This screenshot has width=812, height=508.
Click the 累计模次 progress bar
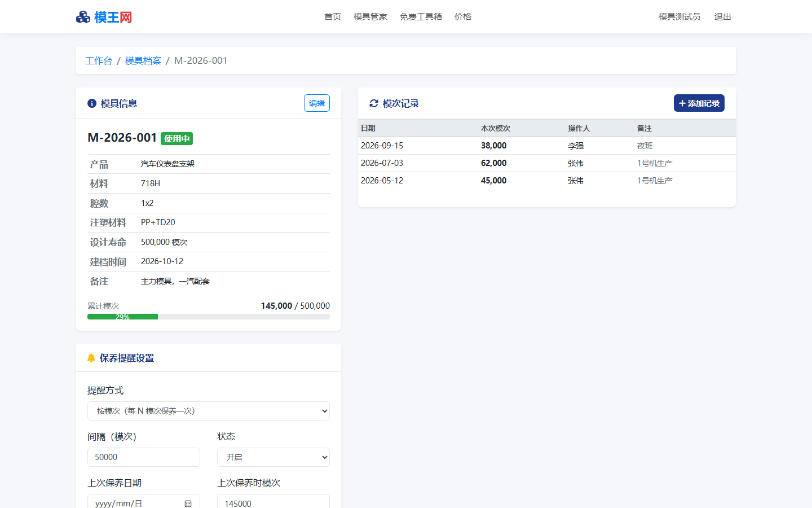pos(209,317)
